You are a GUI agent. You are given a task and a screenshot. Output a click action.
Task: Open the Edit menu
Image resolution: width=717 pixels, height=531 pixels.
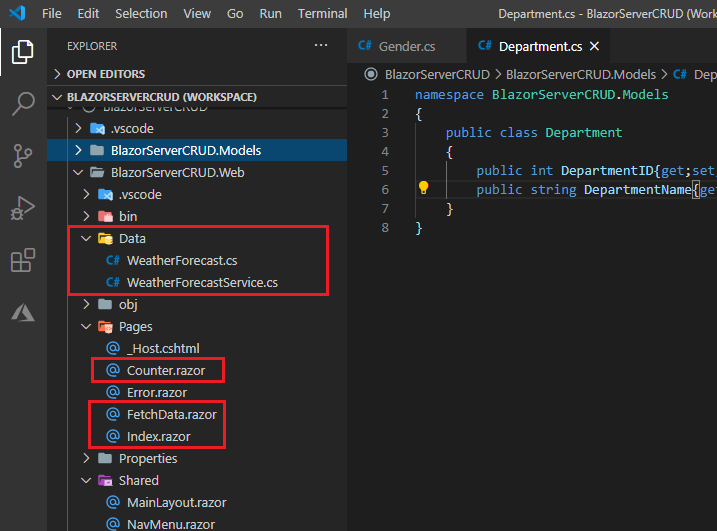coord(88,14)
